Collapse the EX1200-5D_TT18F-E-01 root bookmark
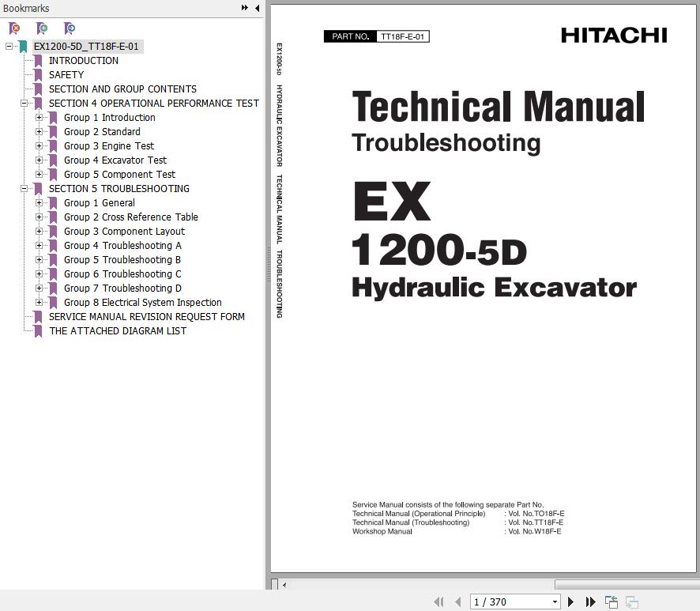The height and width of the screenshot is (611, 700). tap(9, 47)
